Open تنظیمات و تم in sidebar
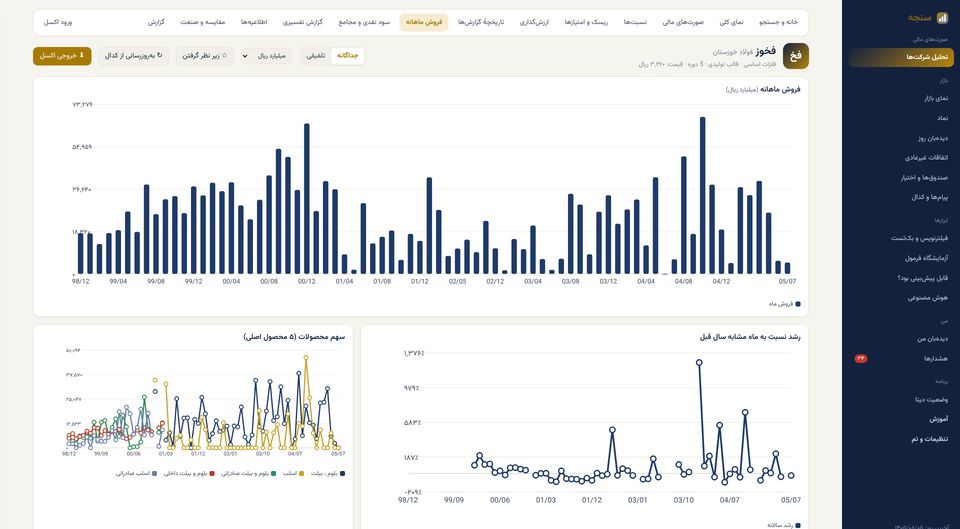The width and height of the screenshot is (960, 529). pyautogui.click(x=901, y=439)
